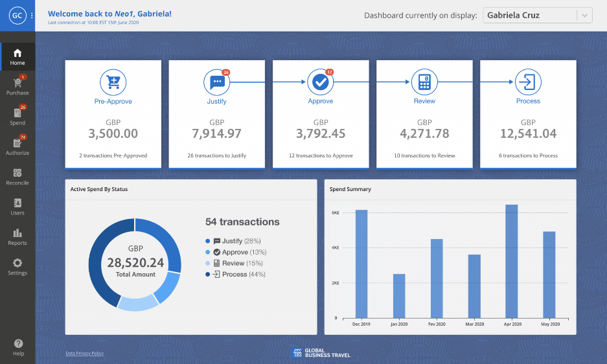Viewport: 607px width, 364px height.
Task: Open the Reconcile section
Action: tap(17, 176)
